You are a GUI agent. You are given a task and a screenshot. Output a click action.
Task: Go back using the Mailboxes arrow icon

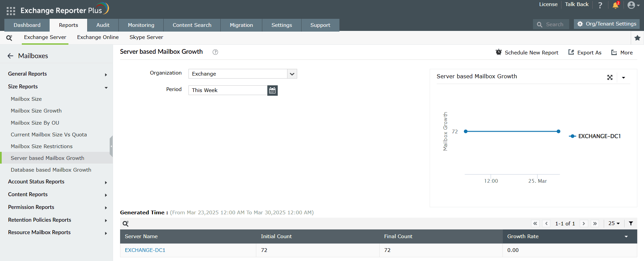point(10,56)
